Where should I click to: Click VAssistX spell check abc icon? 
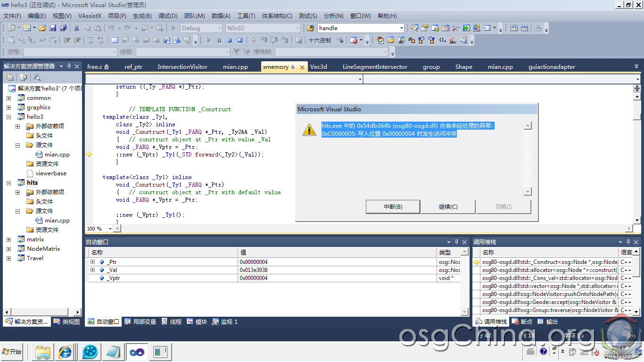point(452,41)
